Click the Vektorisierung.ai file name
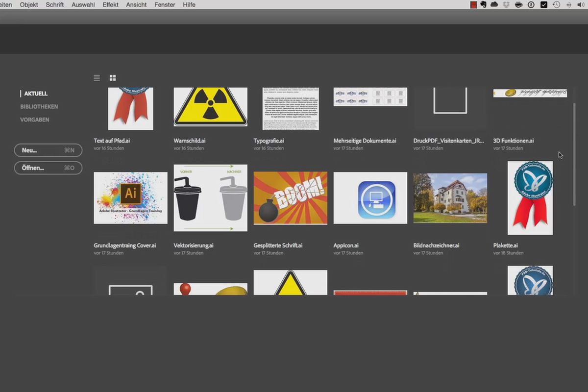588x392 pixels. pyautogui.click(x=194, y=245)
